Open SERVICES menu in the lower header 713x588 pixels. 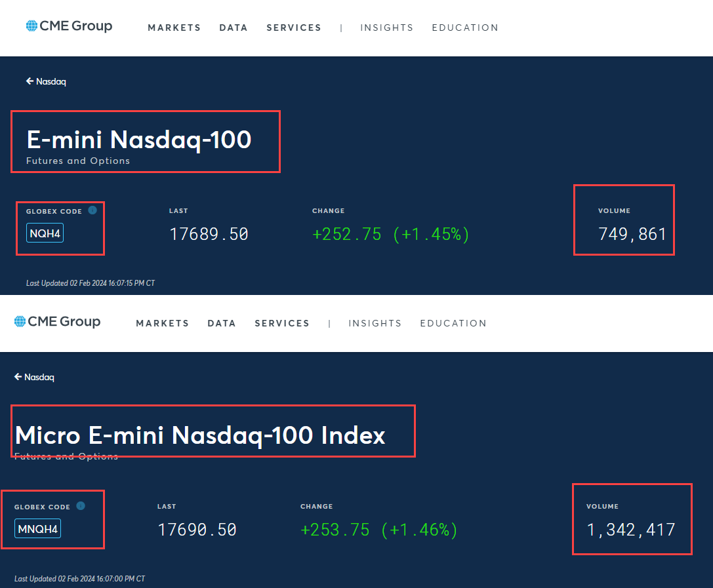pyautogui.click(x=282, y=323)
